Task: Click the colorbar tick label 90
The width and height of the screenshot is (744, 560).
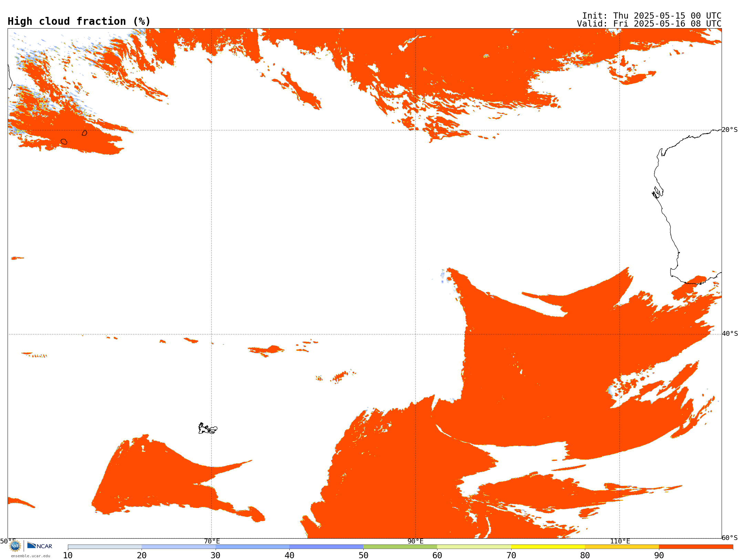Action: [659, 556]
